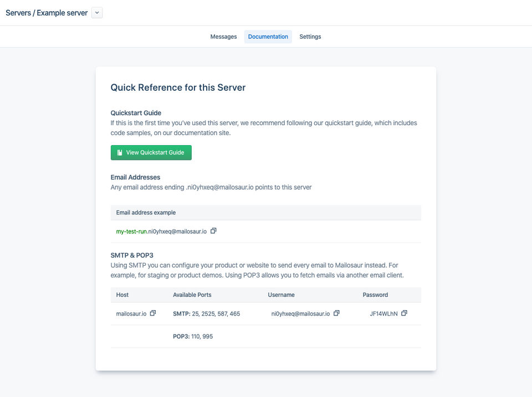This screenshot has width=532, height=397.
Task: Go to Servers via the breadcrumb
Action: click(18, 13)
